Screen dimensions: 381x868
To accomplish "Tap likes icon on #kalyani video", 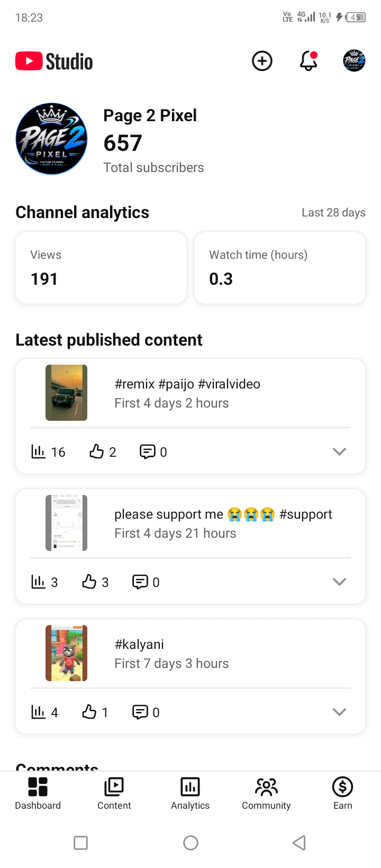I will coord(89,712).
